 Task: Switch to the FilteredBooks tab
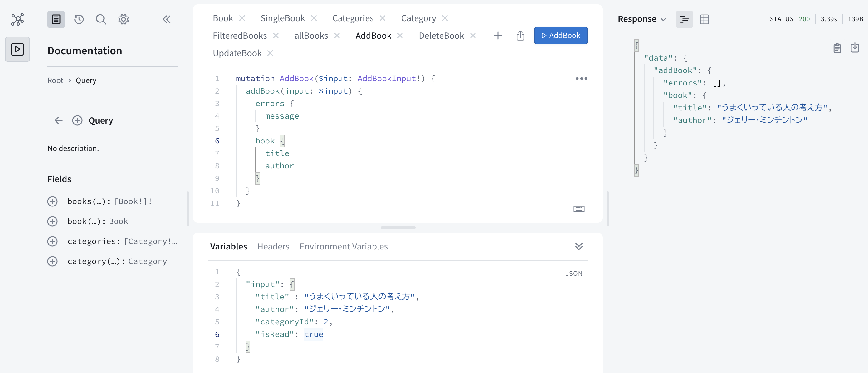coord(240,35)
